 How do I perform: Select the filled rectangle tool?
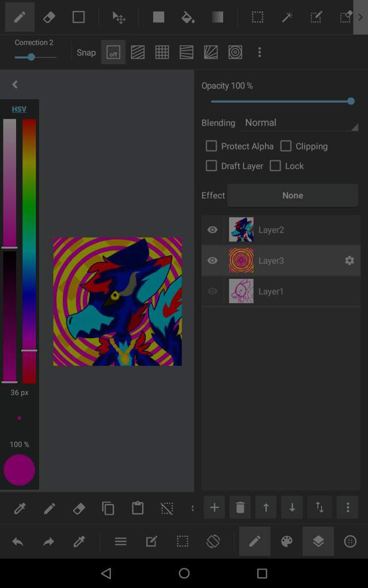159,17
